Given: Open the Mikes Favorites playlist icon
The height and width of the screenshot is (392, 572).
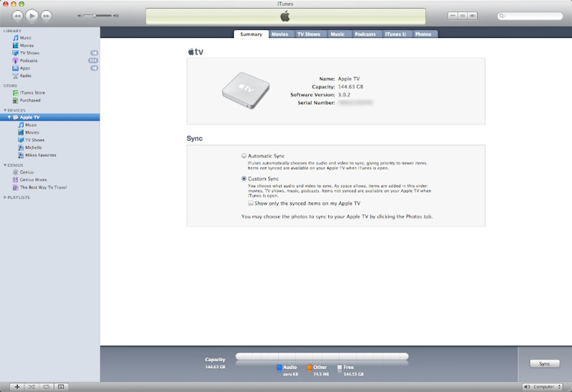Looking at the screenshot, I should pyautogui.click(x=21, y=155).
